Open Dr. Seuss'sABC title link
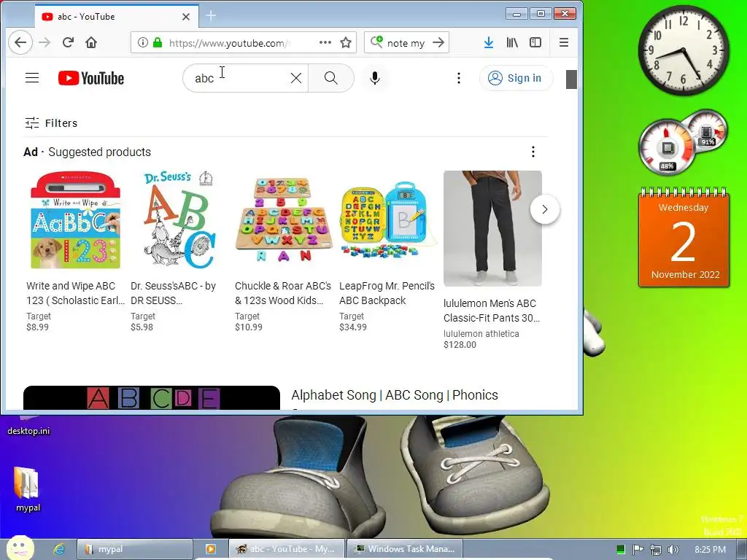The width and height of the screenshot is (747, 560). (x=174, y=293)
